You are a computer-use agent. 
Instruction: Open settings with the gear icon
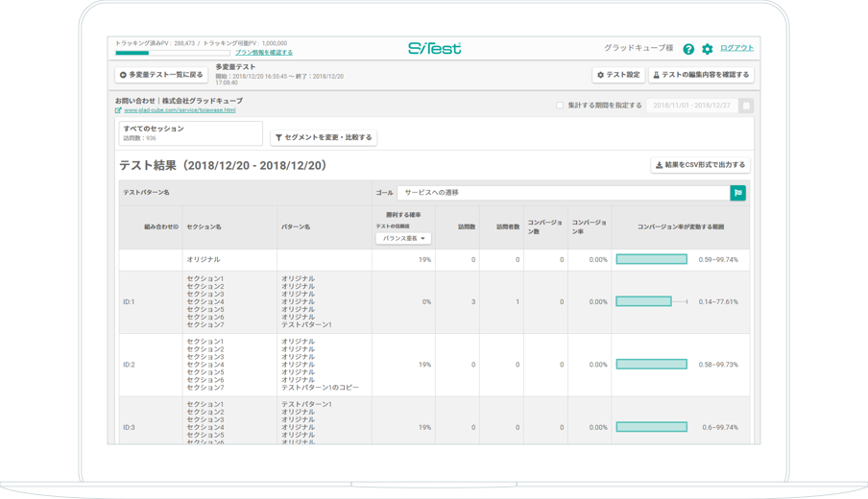point(708,49)
